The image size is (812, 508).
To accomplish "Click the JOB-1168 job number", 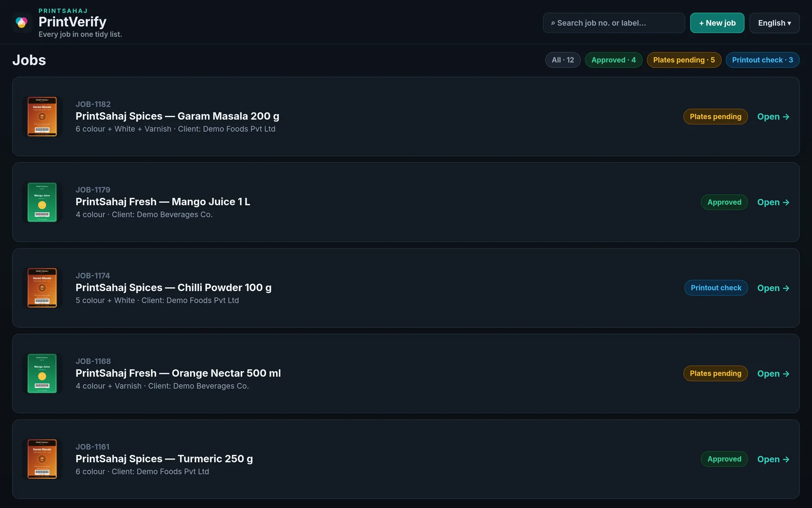I will click(93, 361).
